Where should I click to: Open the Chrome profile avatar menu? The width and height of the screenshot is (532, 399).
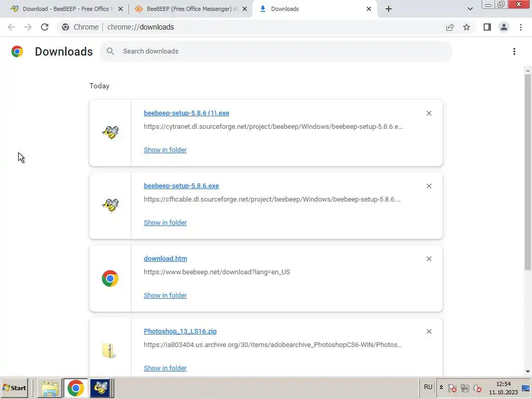pyautogui.click(x=504, y=27)
